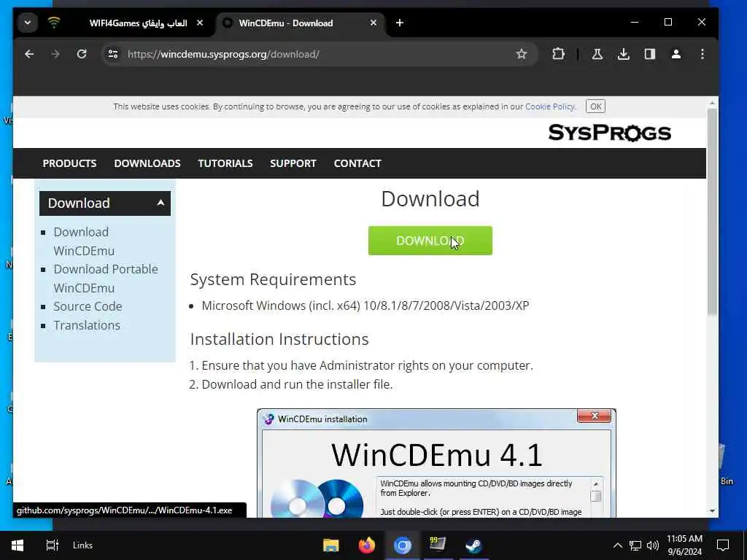
Task: Close the WinCDEmu - Download tab
Action: pos(373,23)
